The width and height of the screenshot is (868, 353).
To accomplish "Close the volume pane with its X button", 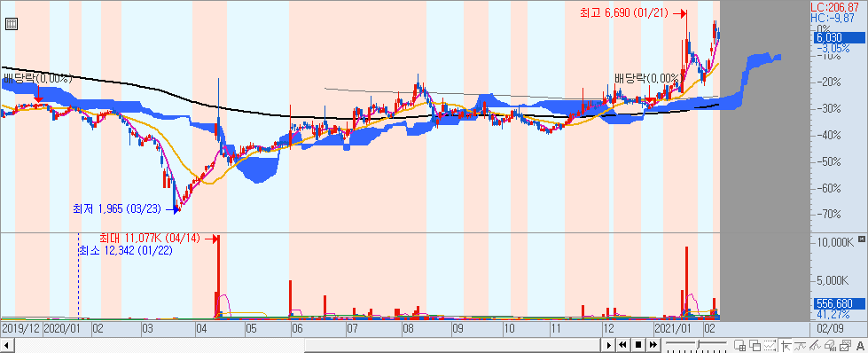I will click(862, 239).
